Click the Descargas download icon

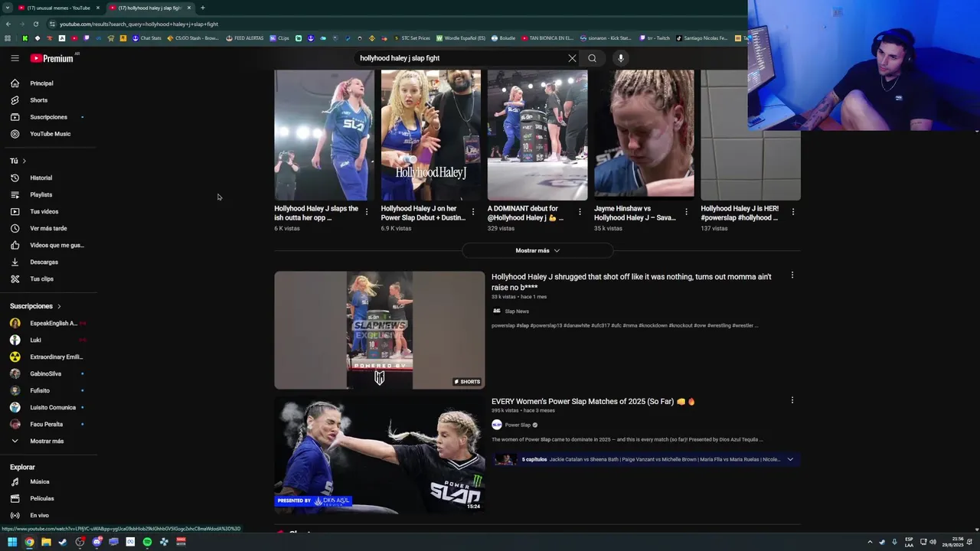point(15,262)
